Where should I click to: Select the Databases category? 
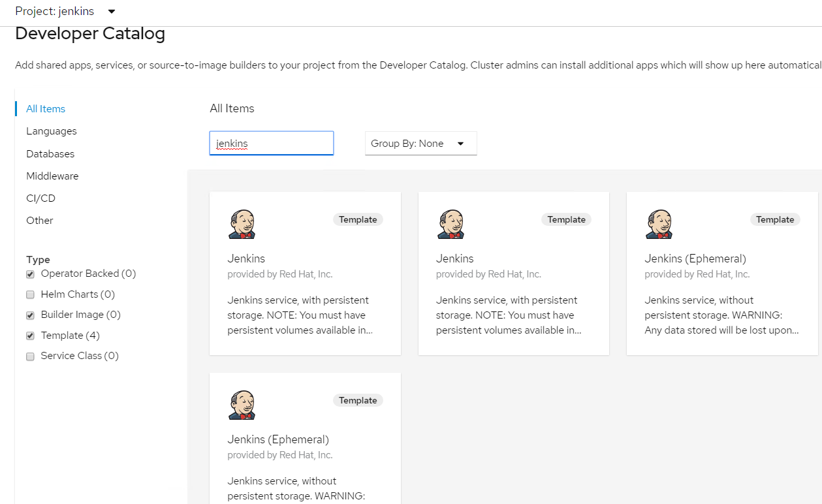(x=50, y=154)
